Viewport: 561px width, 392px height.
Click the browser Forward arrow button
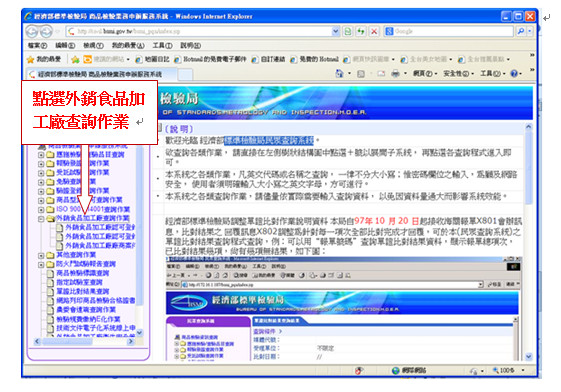tap(47, 31)
